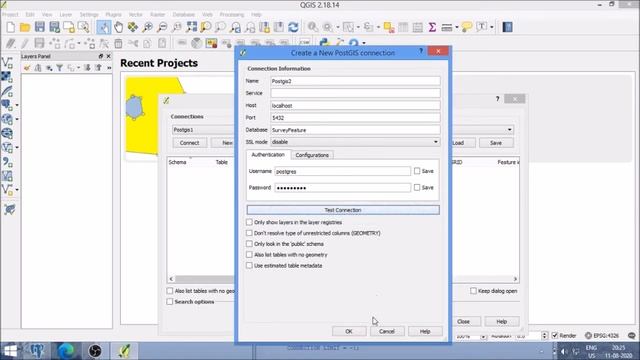Click the New Project toolbar icon

click(11, 27)
